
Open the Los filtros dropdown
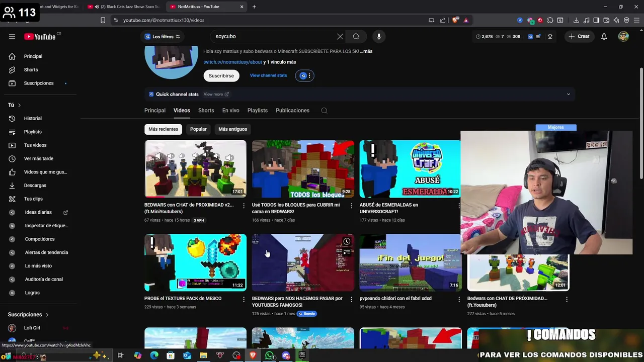163,37
